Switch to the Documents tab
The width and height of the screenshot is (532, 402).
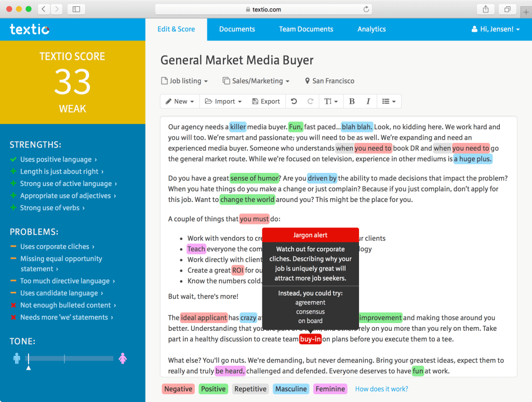coord(237,29)
